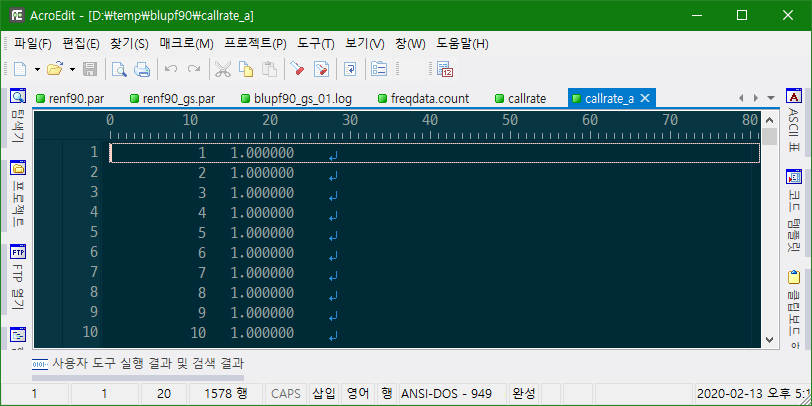Click the copy icon
This screenshot has height=406, width=812.
click(x=245, y=69)
